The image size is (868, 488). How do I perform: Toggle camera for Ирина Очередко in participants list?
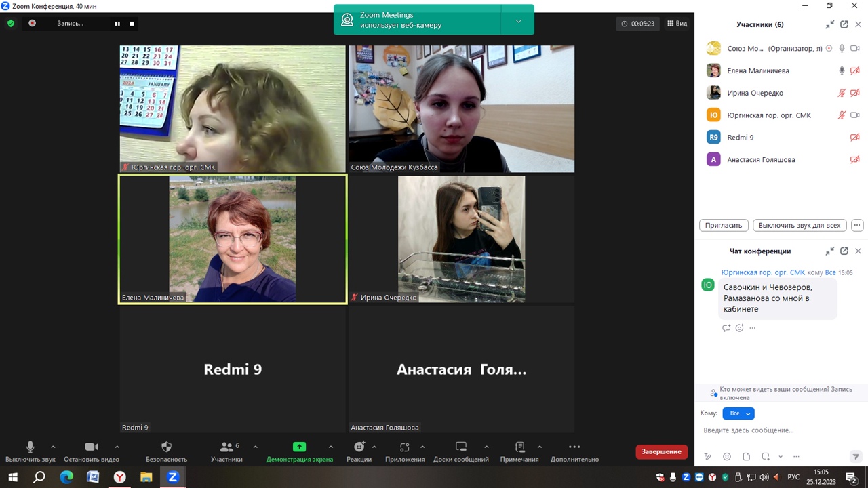(855, 93)
